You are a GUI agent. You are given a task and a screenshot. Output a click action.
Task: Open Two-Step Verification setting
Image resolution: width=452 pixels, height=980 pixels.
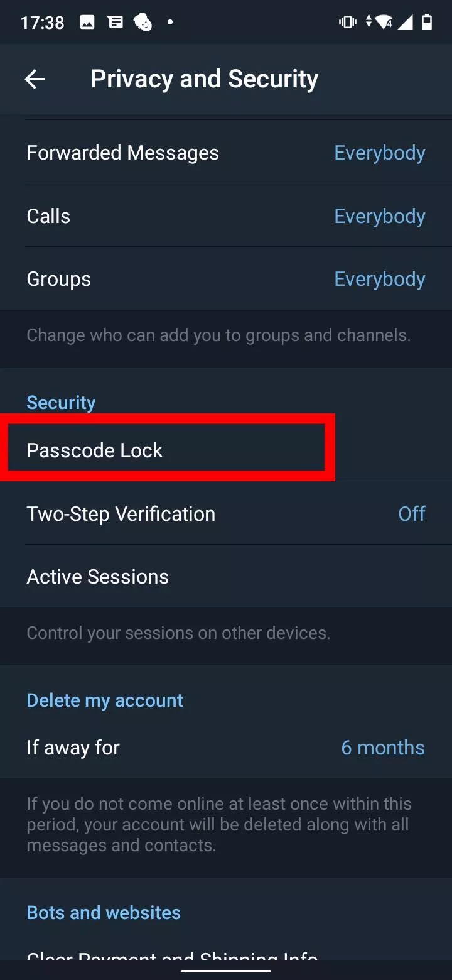point(226,513)
